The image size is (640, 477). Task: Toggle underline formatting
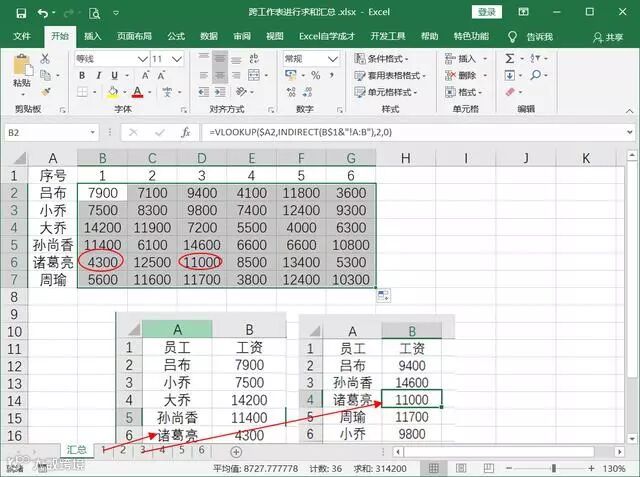pyautogui.click(x=115, y=75)
